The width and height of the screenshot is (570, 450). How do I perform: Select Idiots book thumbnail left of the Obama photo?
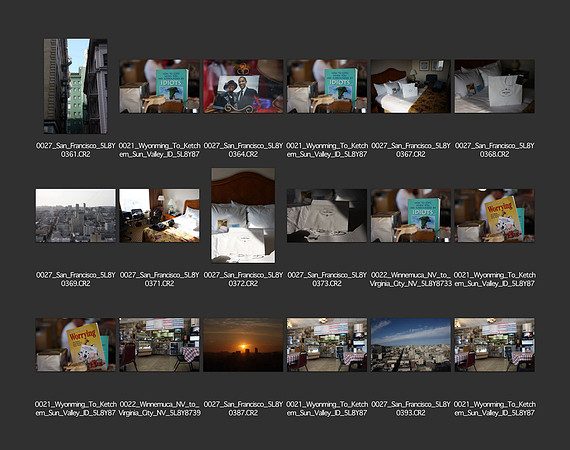pyautogui.click(x=159, y=86)
